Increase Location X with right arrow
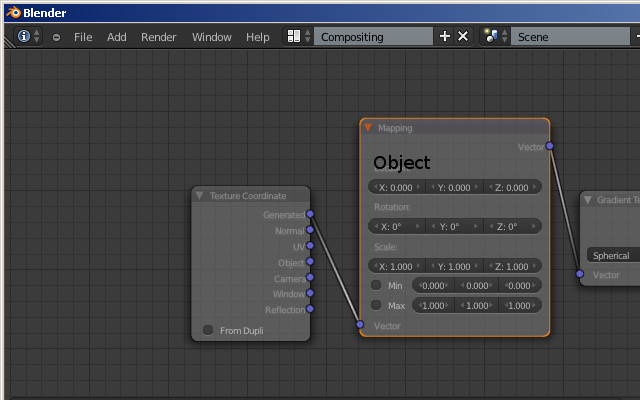 click(x=418, y=187)
